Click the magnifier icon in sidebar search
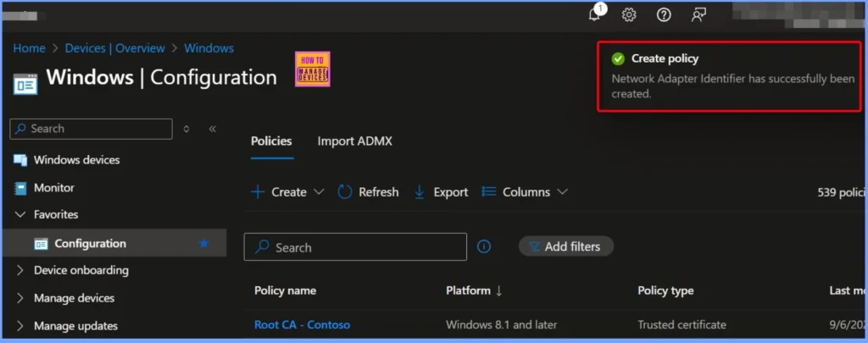The image size is (868, 343). point(20,129)
